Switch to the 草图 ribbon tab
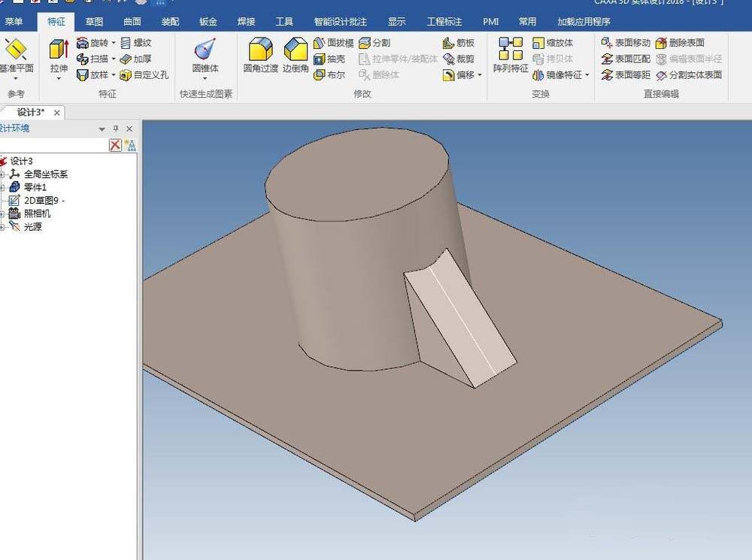 (x=94, y=22)
